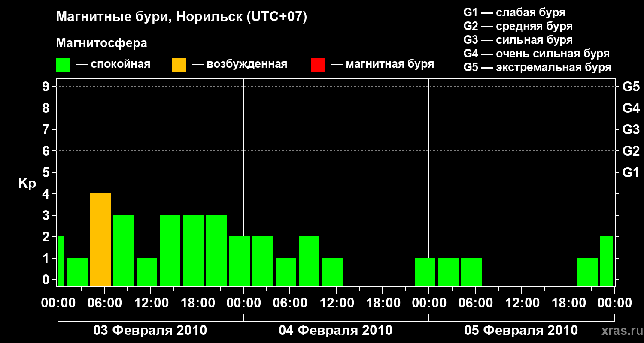Click the green 'спокойная' legend swatch
Viewport: 644px width, 343px height.
click(63, 65)
